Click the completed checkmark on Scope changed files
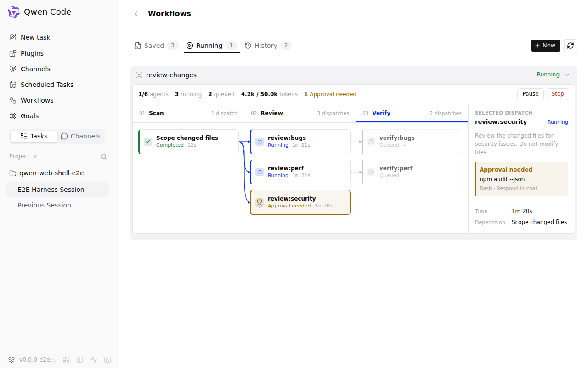This screenshot has height=368, width=588. [148, 142]
